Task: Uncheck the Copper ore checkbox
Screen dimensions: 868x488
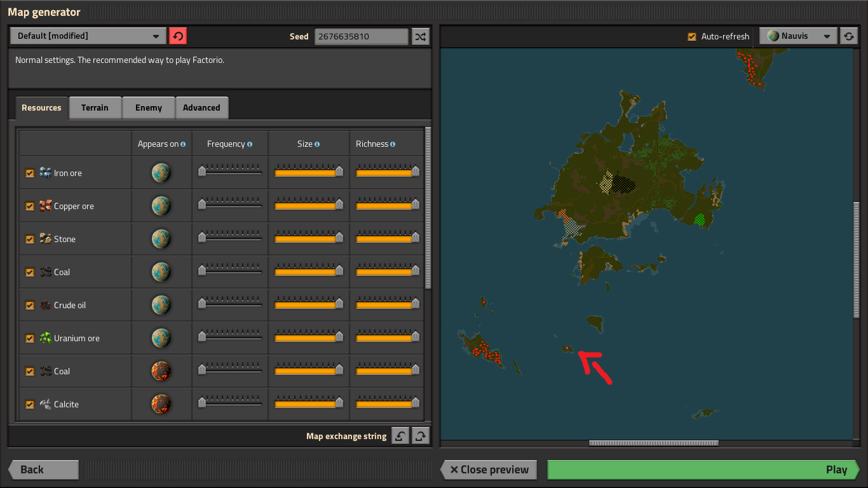Action: 29,206
